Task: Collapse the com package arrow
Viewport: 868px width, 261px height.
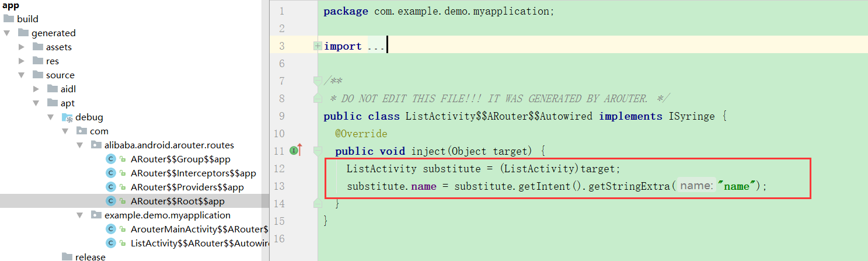Action: (65, 131)
